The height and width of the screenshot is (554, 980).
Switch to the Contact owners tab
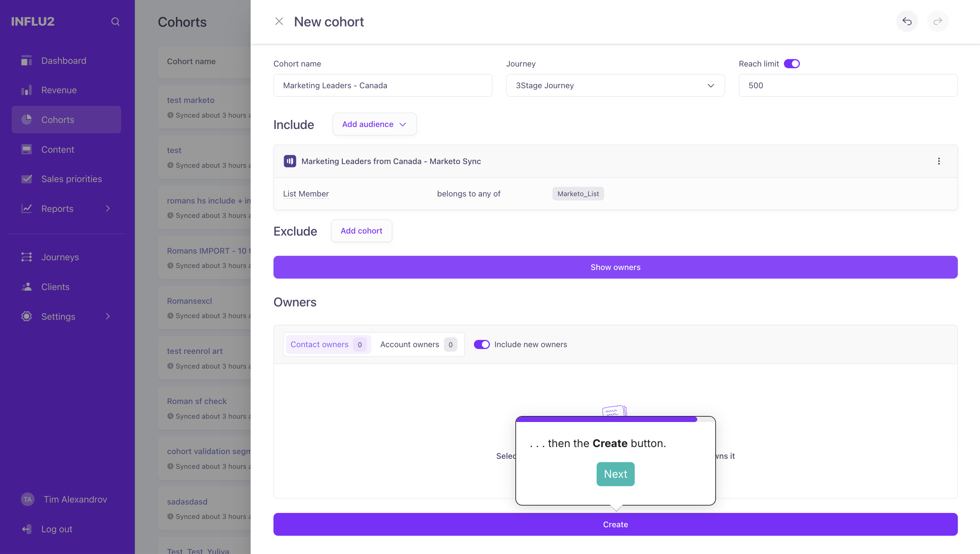pyautogui.click(x=328, y=344)
